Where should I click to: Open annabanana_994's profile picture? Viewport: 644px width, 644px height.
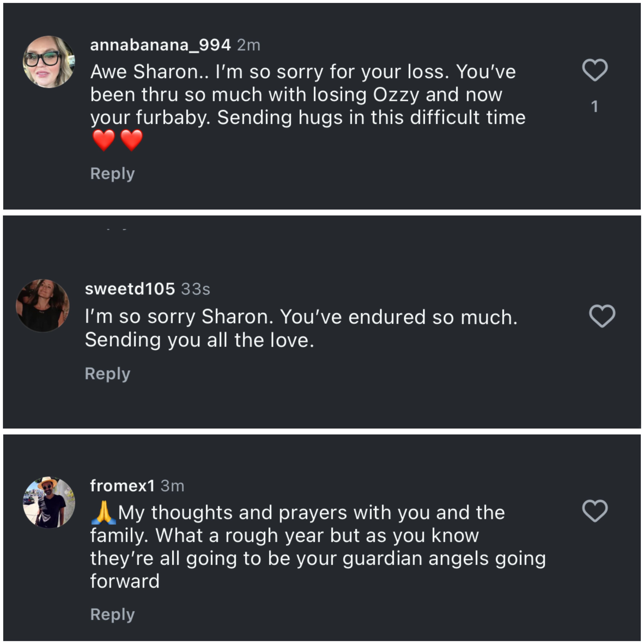[x=49, y=62]
